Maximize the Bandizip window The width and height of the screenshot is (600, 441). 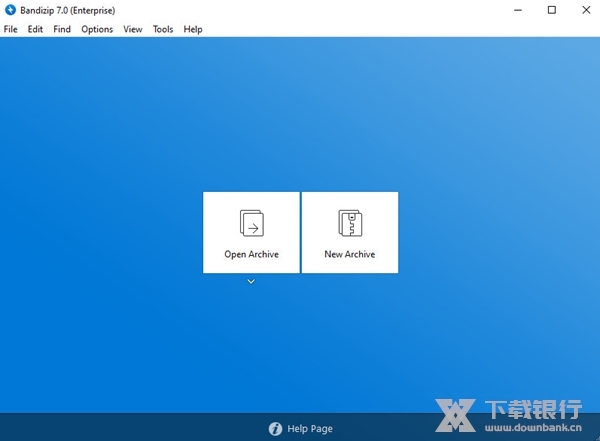tap(552, 10)
